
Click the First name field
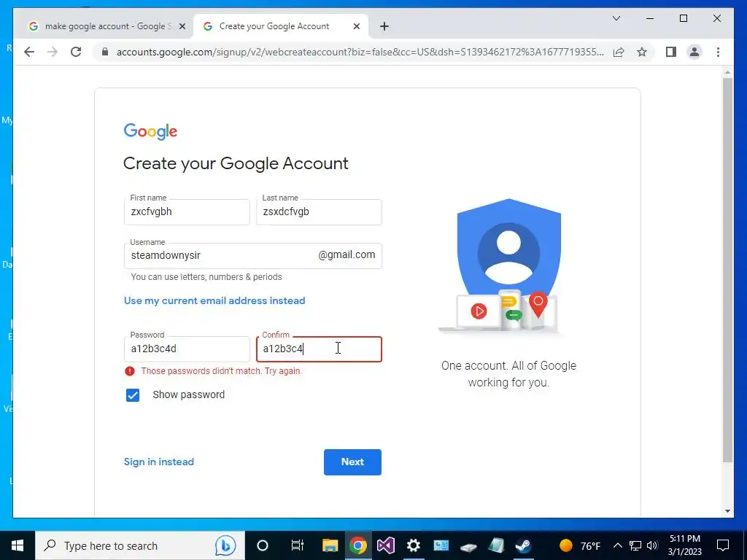tap(187, 212)
